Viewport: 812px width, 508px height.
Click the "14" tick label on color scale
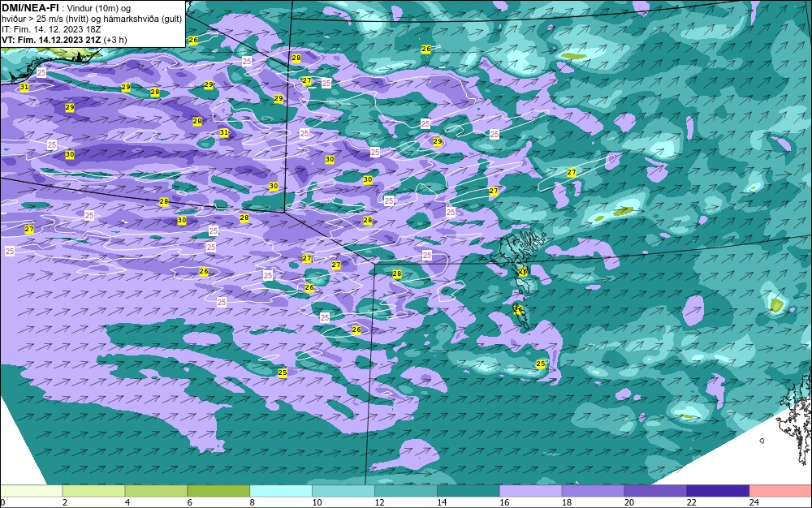click(x=442, y=502)
